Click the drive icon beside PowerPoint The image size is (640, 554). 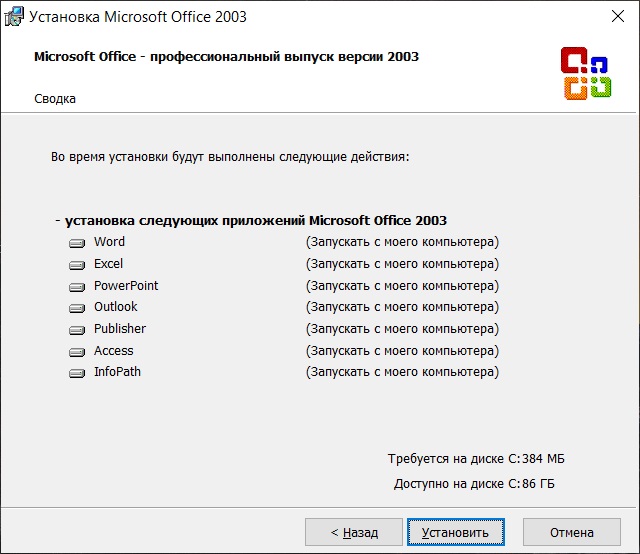point(77,287)
